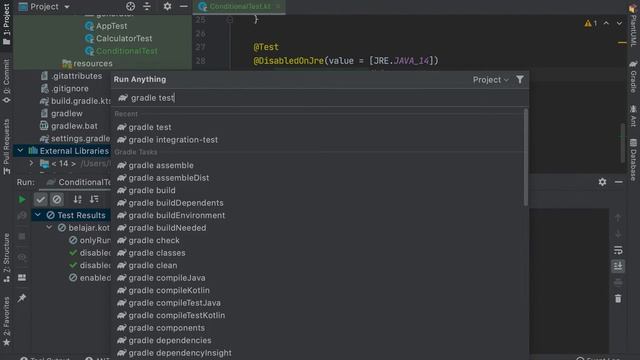
Task: Open build.gradle.kts file
Action: [x=76, y=101]
